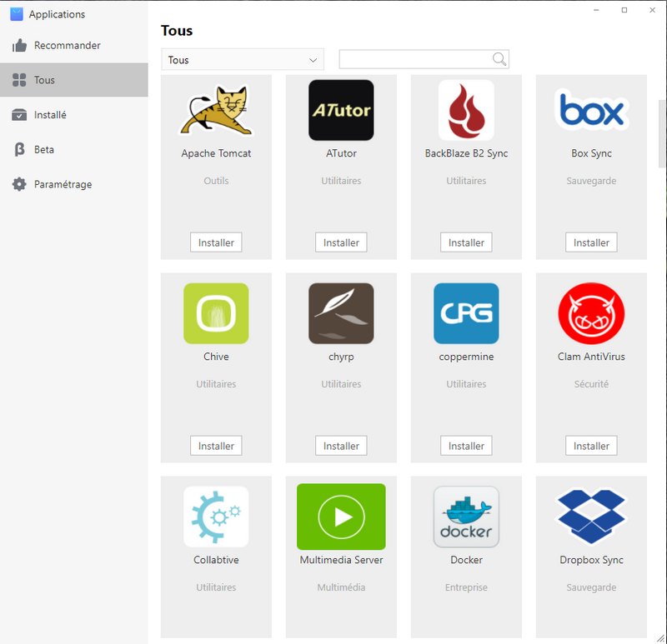Select the Docker whale icon
The height and width of the screenshot is (644, 667).
click(x=466, y=517)
